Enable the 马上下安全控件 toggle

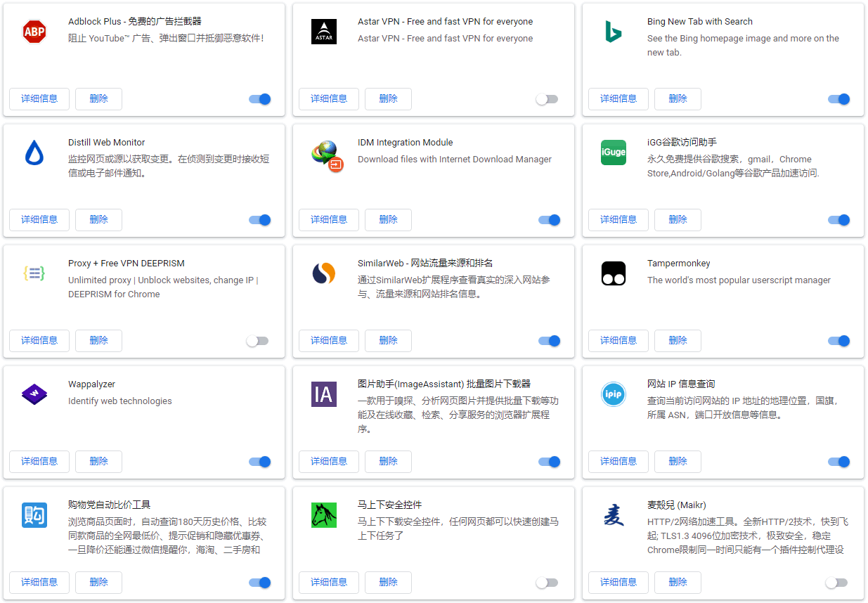547,583
